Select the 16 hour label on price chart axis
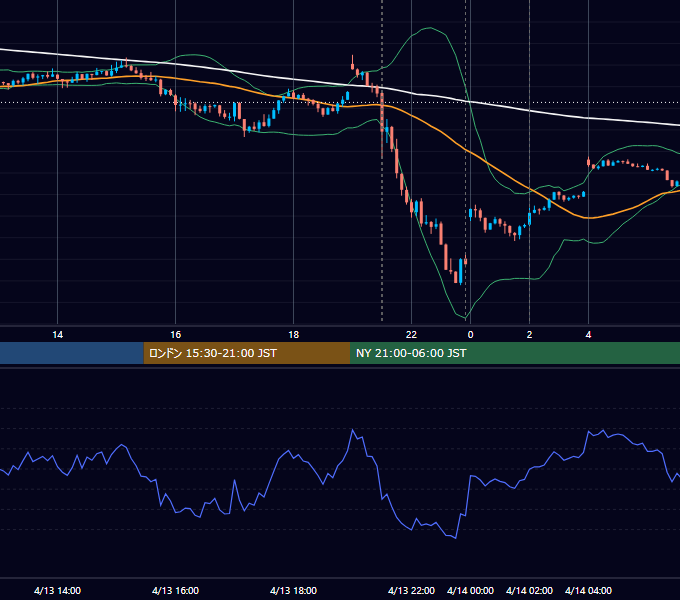 pos(175,335)
